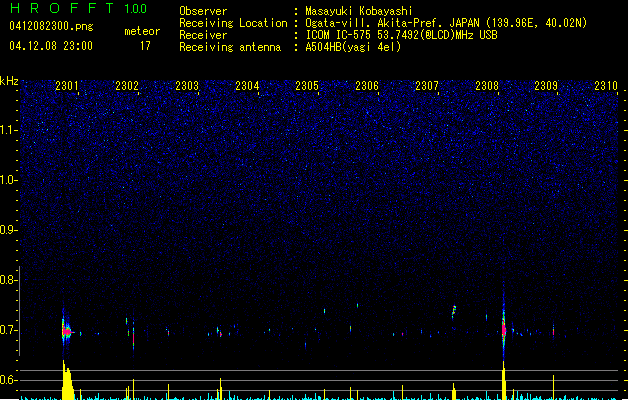Select the meteor count value 17

145,46
